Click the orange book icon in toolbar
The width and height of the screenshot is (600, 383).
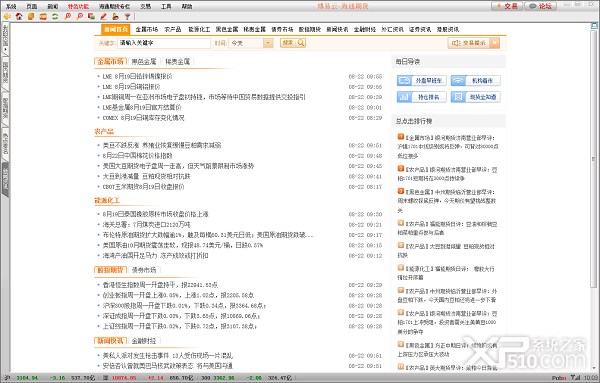31,16
